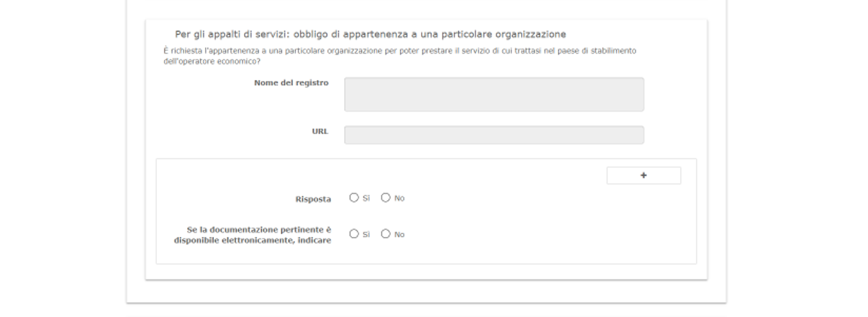This screenshot has width=868, height=317.
Task: Click the 'Risposta' row label
Action: coord(313,199)
